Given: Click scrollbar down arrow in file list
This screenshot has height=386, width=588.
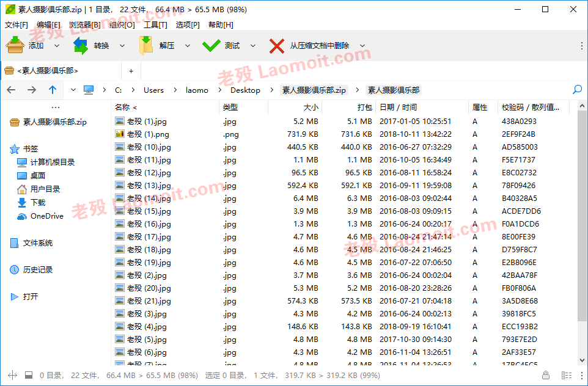Looking at the screenshot, I should [x=582, y=360].
